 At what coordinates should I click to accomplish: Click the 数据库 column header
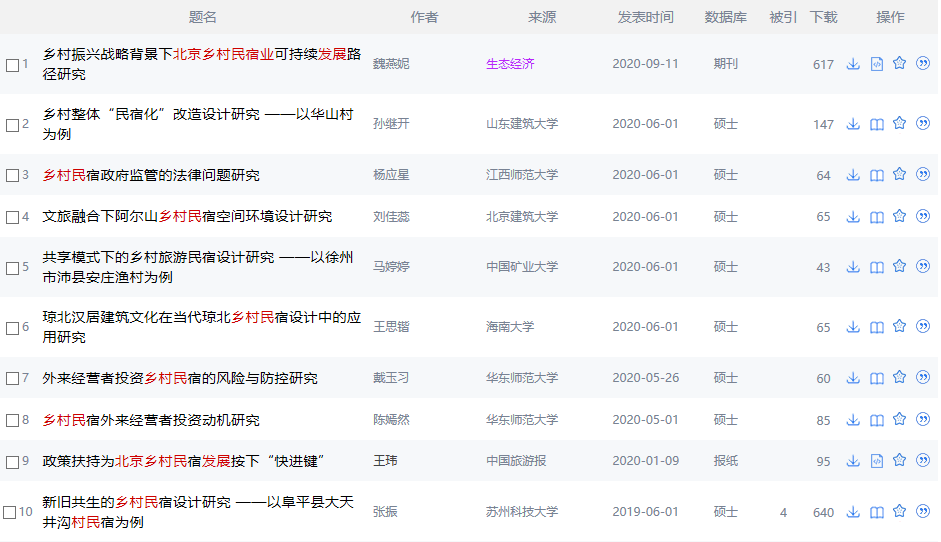[725, 17]
